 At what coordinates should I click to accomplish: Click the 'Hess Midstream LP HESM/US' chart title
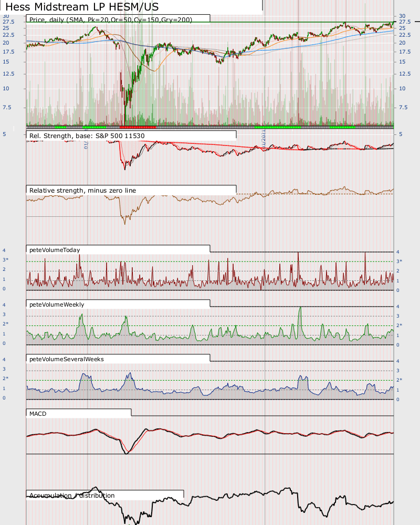[82, 7]
